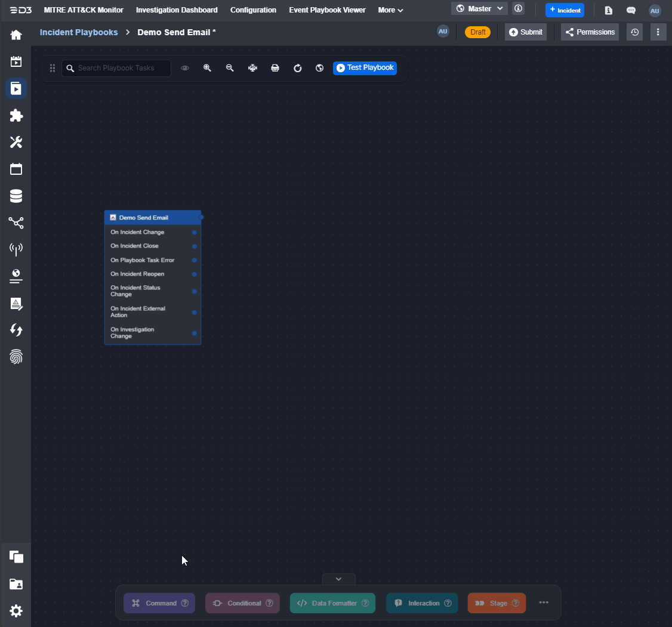Open the three-dot overflow menu in header

658,32
